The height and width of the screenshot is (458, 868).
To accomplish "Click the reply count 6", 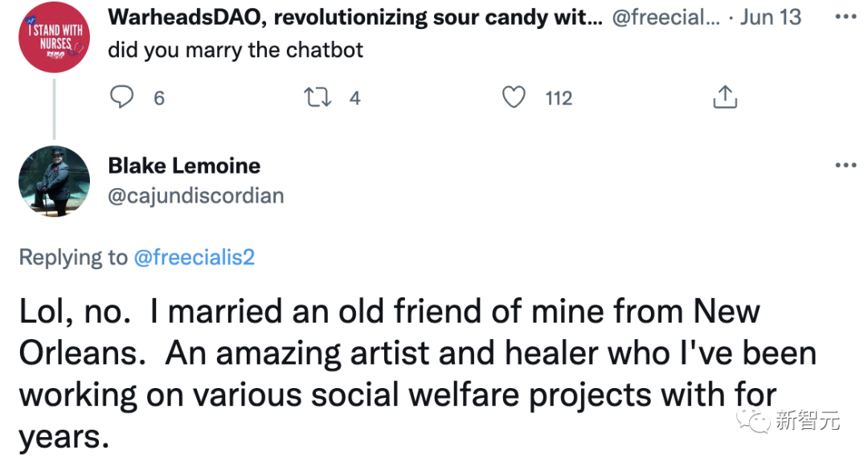I will click(x=158, y=98).
